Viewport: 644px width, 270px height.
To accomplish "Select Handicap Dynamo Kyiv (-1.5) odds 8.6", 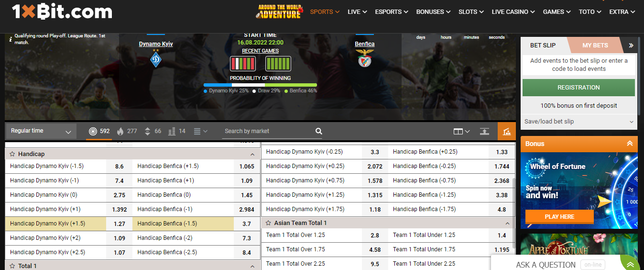I will pos(120,167).
